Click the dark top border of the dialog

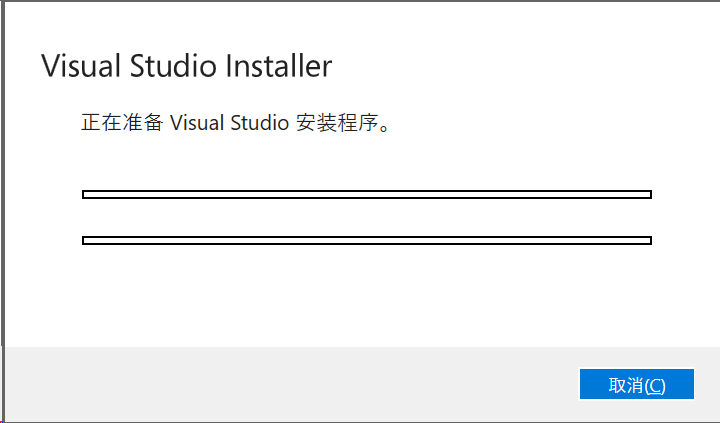[x=360, y=1]
